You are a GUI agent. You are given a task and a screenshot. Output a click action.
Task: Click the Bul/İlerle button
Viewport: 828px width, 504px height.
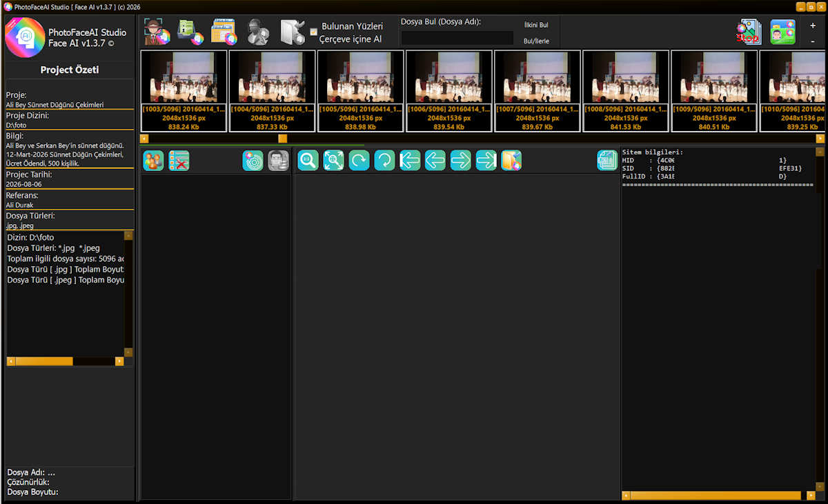536,41
